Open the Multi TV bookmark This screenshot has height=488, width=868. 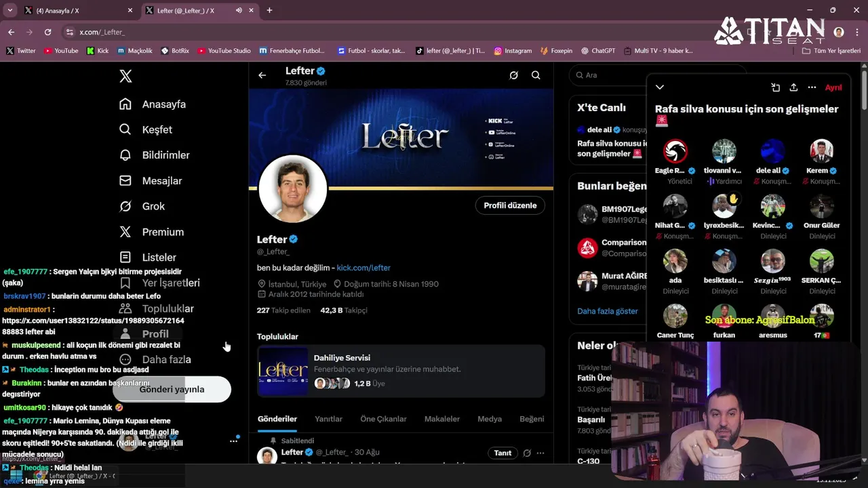(x=658, y=51)
